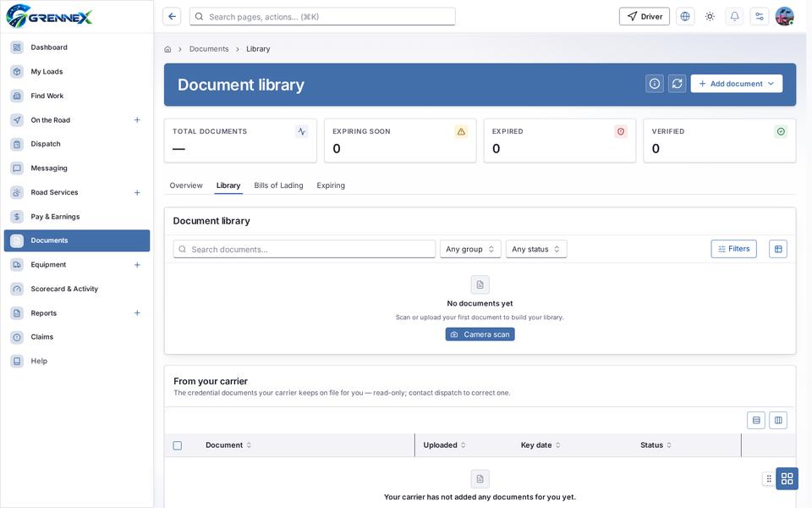Screen dimensions: 812x508
Task: Open the Any status dropdown
Action: tap(536, 249)
